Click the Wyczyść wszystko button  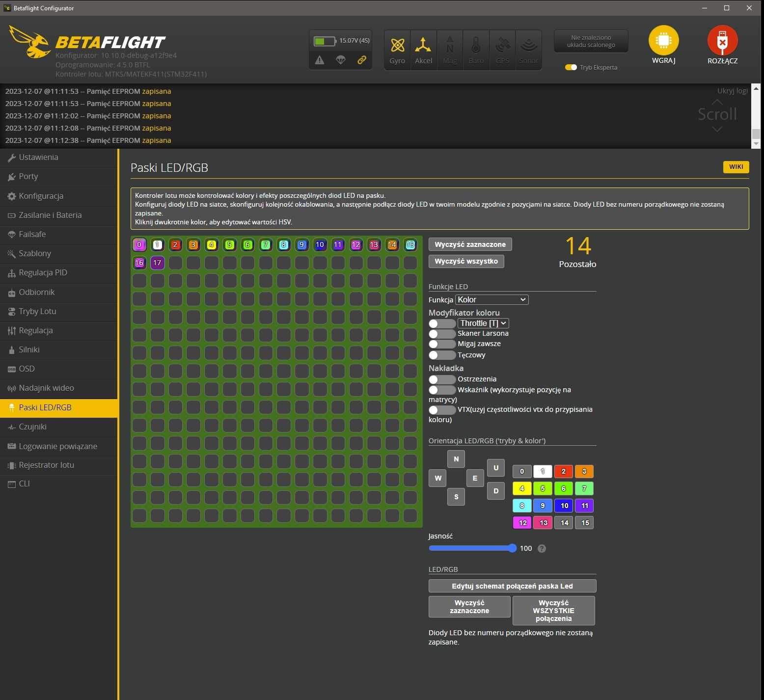coord(466,261)
